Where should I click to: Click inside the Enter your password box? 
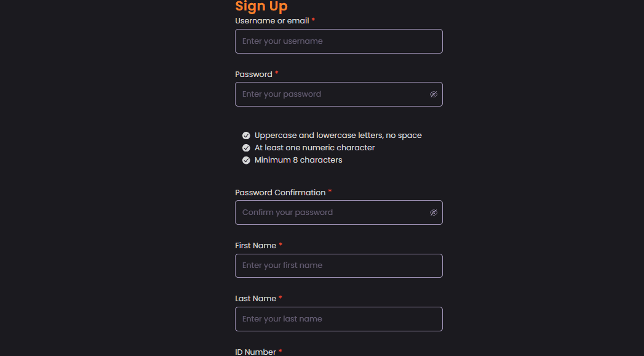pyautogui.click(x=332, y=94)
